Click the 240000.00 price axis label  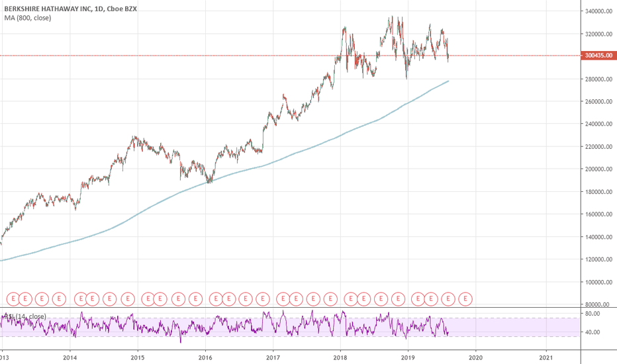(x=598, y=124)
